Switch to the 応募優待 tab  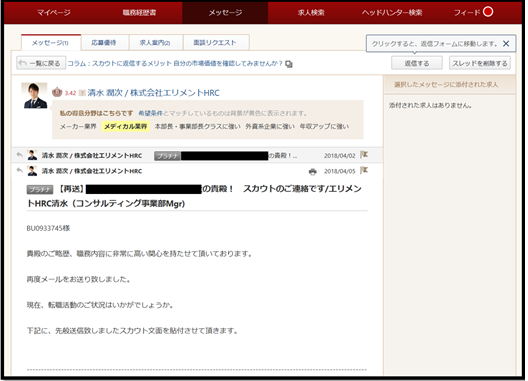[104, 43]
